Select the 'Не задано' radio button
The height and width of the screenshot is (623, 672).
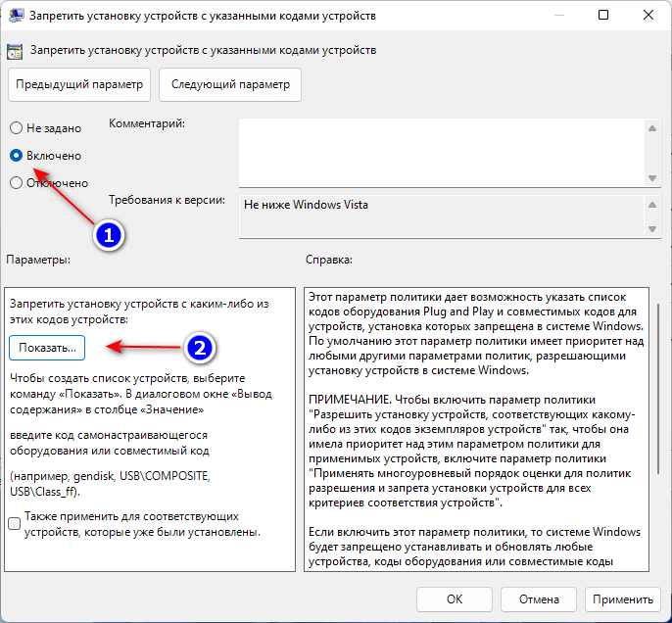[16, 128]
